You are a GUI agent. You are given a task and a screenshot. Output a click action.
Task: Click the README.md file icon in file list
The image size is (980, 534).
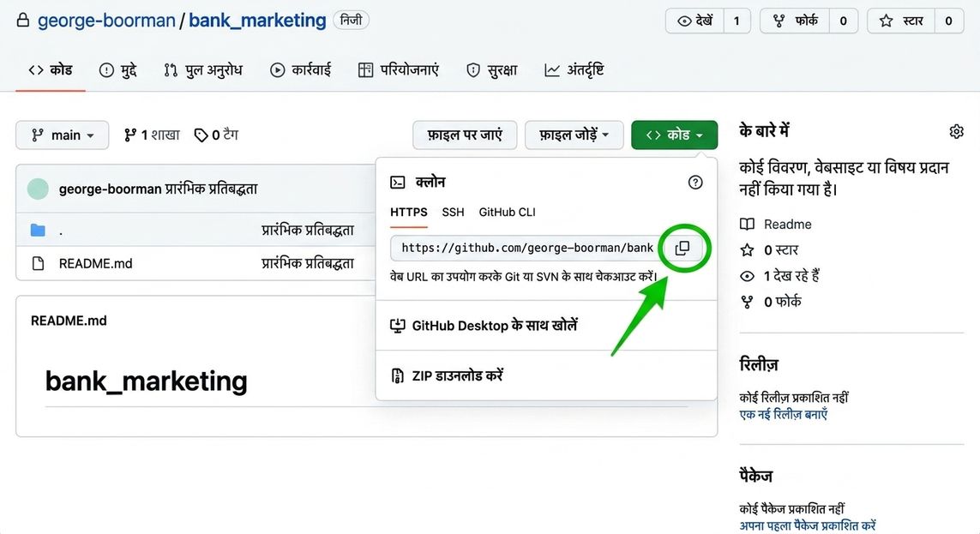[x=38, y=263]
